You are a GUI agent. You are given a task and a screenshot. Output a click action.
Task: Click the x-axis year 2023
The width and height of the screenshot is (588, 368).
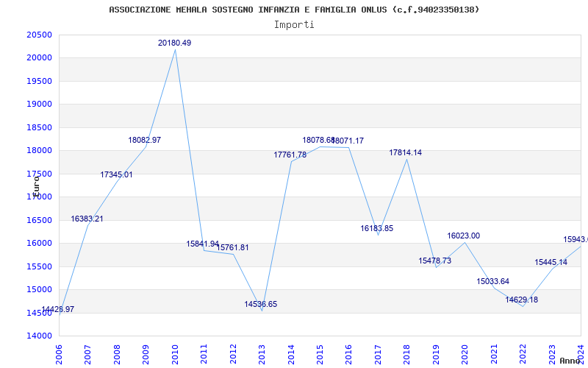point(551,355)
